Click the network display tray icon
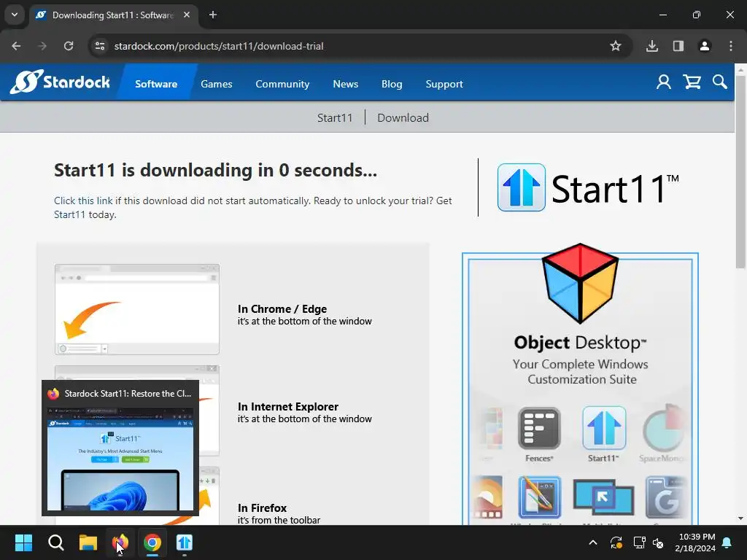Screen dimensions: 747x560 pyautogui.click(x=639, y=542)
